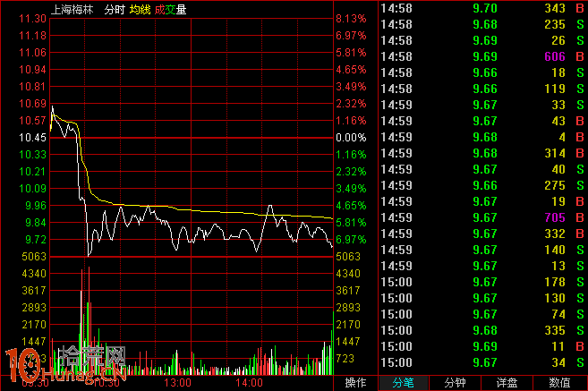
Task: Click the 10.57 price axis label
Action: (x=32, y=121)
